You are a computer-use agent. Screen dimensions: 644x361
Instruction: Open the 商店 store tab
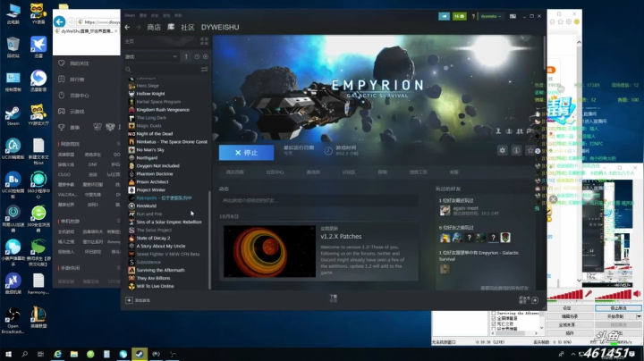154,27
